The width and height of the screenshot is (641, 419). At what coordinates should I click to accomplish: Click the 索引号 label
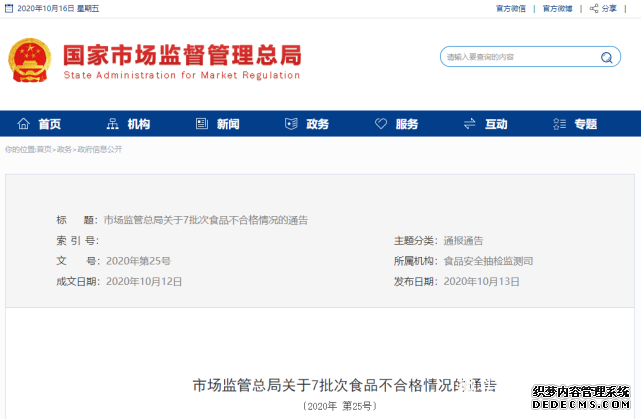(x=77, y=241)
